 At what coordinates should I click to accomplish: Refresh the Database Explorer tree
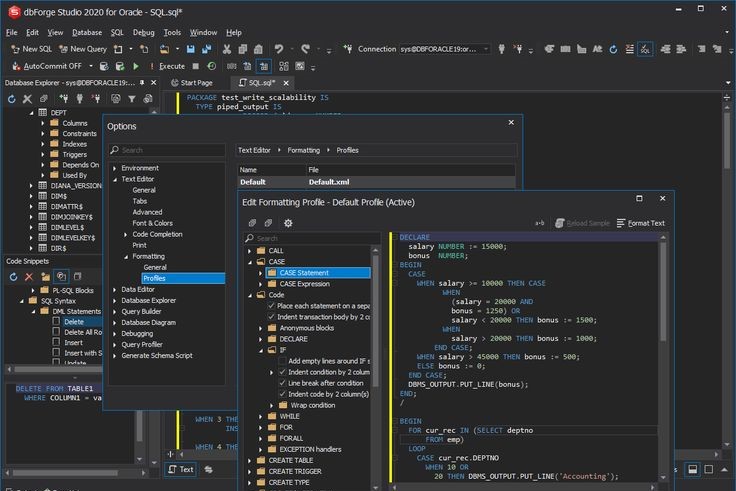[12, 99]
